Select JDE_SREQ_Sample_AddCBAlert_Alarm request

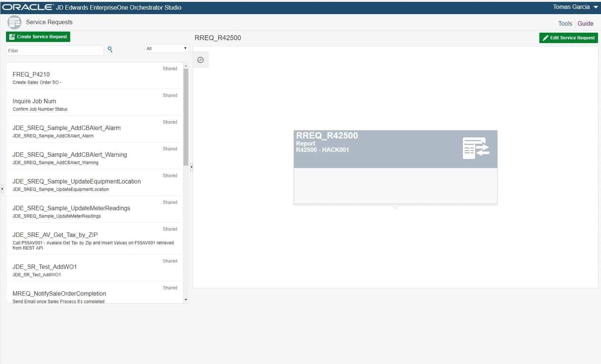pos(95,129)
